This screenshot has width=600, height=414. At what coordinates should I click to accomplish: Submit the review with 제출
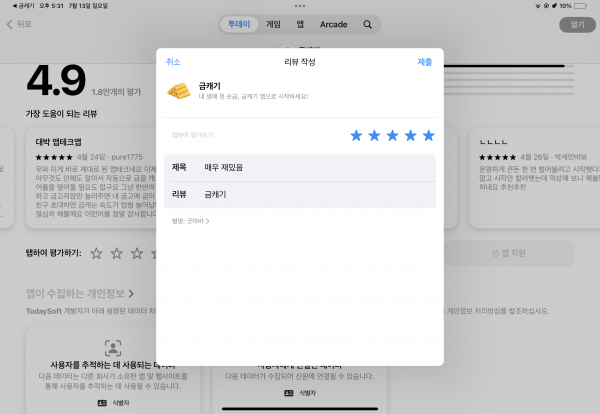(425, 62)
